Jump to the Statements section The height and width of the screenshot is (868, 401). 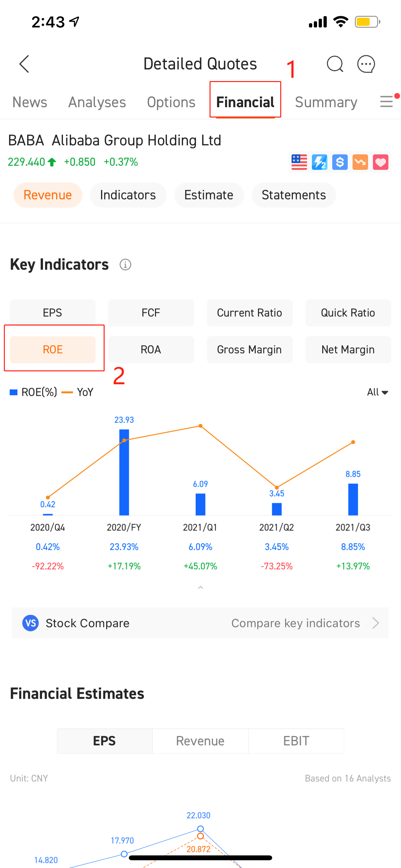(294, 195)
